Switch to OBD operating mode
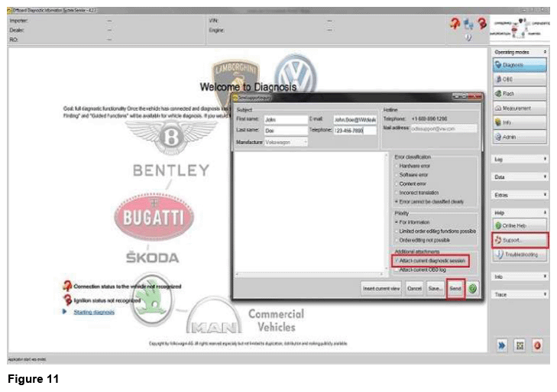The width and height of the screenshot is (557, 392). (520, 79)
